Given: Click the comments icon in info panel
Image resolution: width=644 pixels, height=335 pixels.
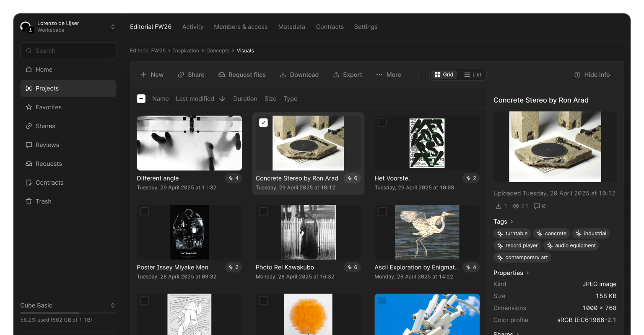Looking at the screenshot, I should click(x=537, y=206).
